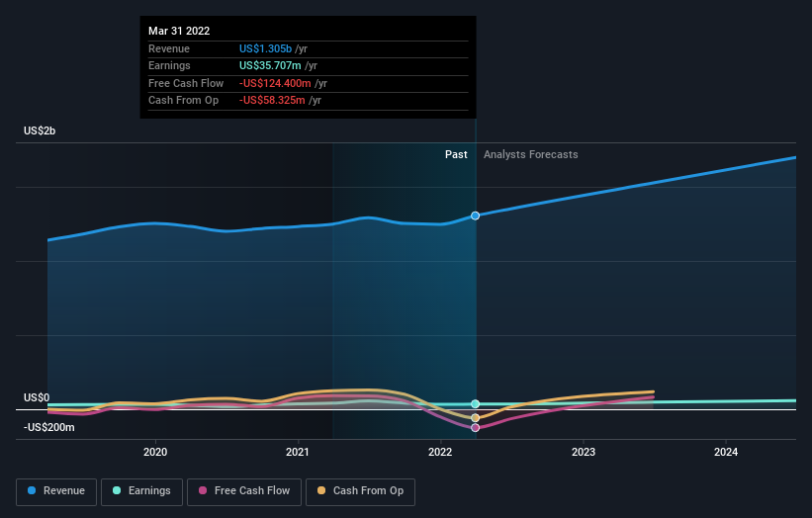Click the Revenue row label in tooltip

(169, 48)
